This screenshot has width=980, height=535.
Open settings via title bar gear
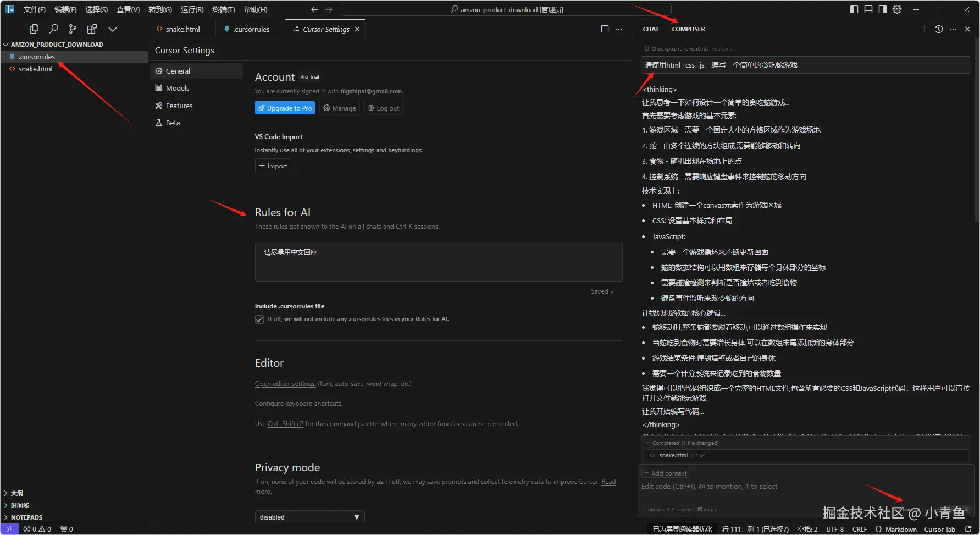(897, 9)
